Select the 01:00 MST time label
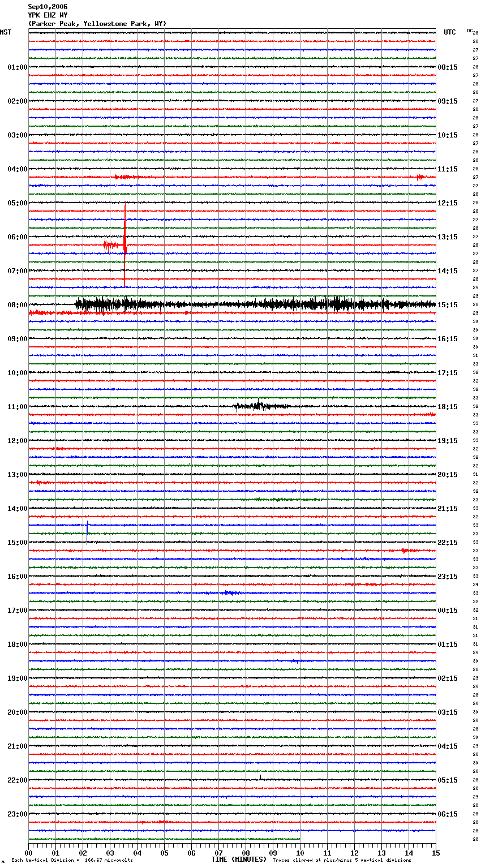 tap(17, 67)
